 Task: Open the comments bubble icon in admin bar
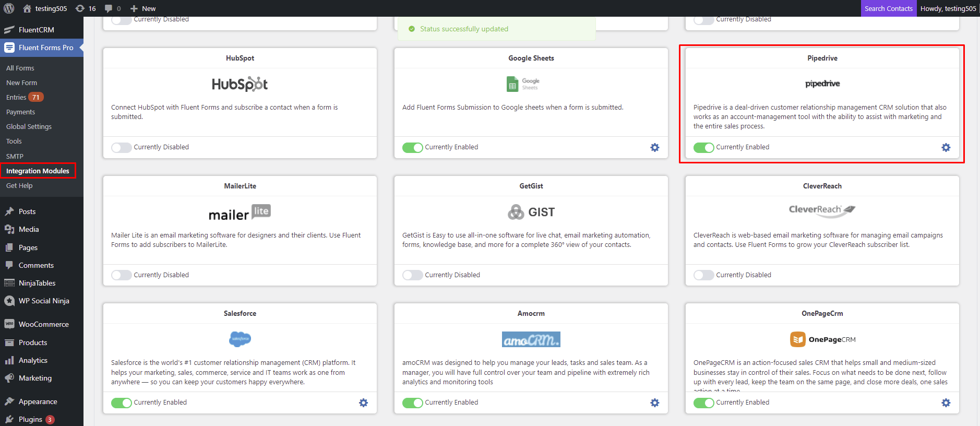[x=109, y=8]
